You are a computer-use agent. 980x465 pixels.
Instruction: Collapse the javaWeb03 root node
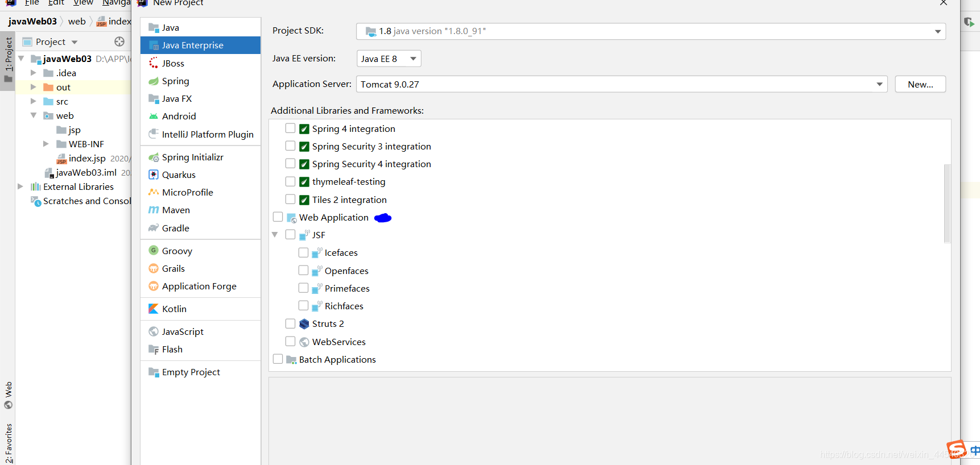21,59
